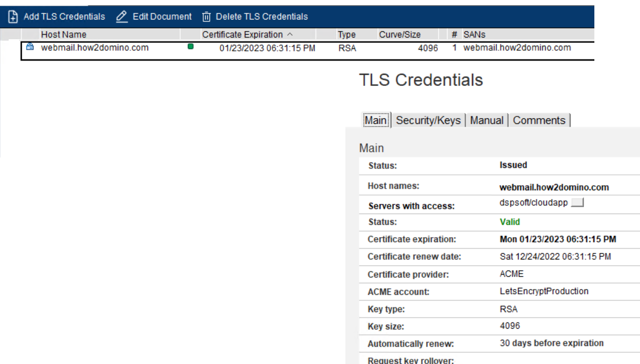This screenshot has width=640, height=364.
Task: Open the Servers with access picker button
Action: pyautogui.click(x=578, y=203)
